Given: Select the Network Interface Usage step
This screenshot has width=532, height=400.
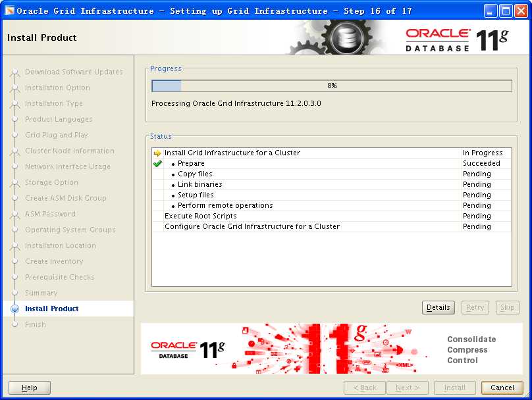Looking at the screenshot, I should coord(68,166).
